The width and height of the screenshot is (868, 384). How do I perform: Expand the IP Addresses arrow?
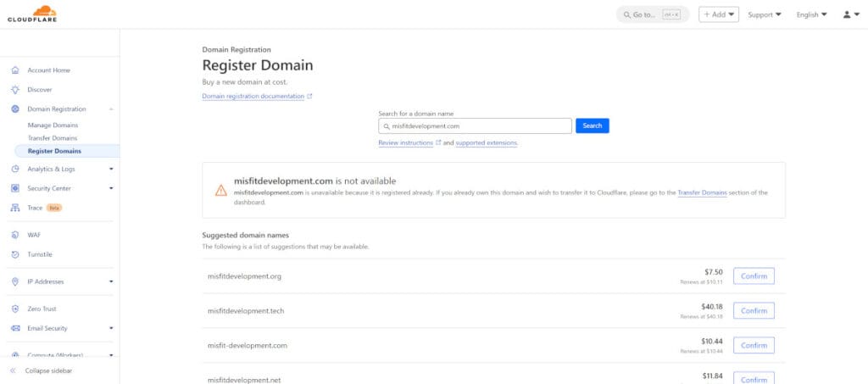(111, 281)
